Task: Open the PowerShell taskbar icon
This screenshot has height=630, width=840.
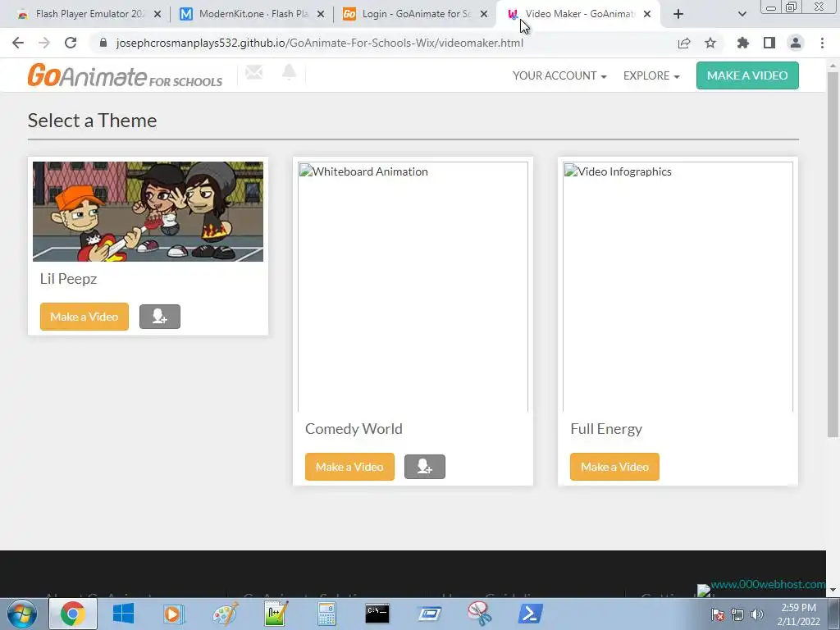Action: pos(531,614)
